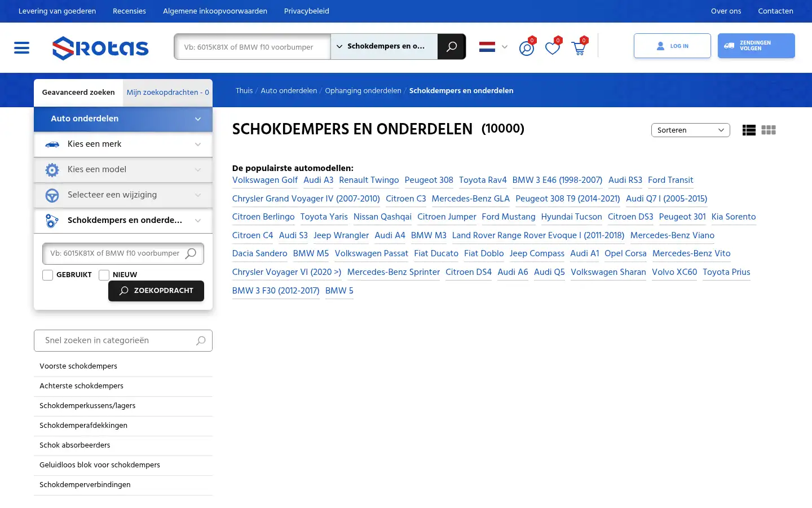Open the Citroen Berlingo model link

pyautogui.click(x=263, y=217)
